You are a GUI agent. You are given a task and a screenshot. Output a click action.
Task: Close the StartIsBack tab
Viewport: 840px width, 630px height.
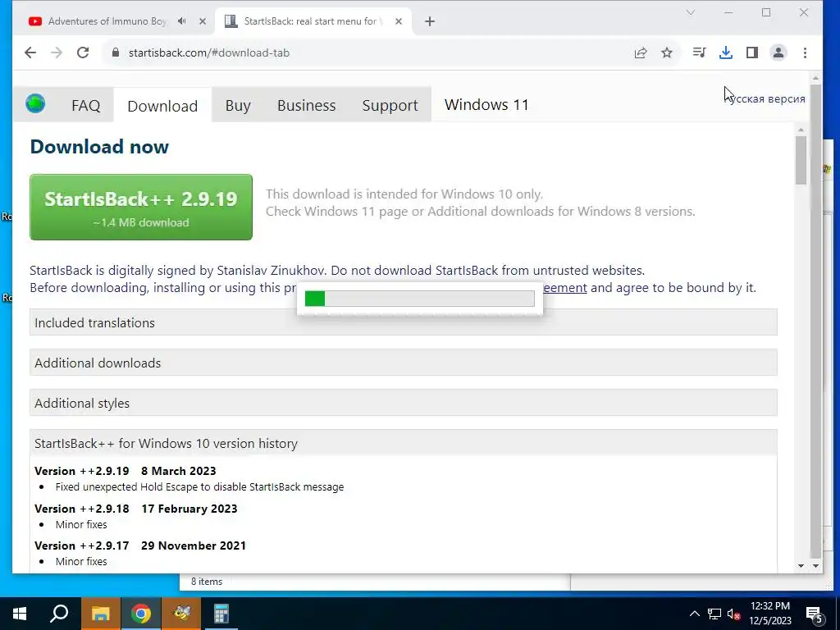[x=399, y=21]
